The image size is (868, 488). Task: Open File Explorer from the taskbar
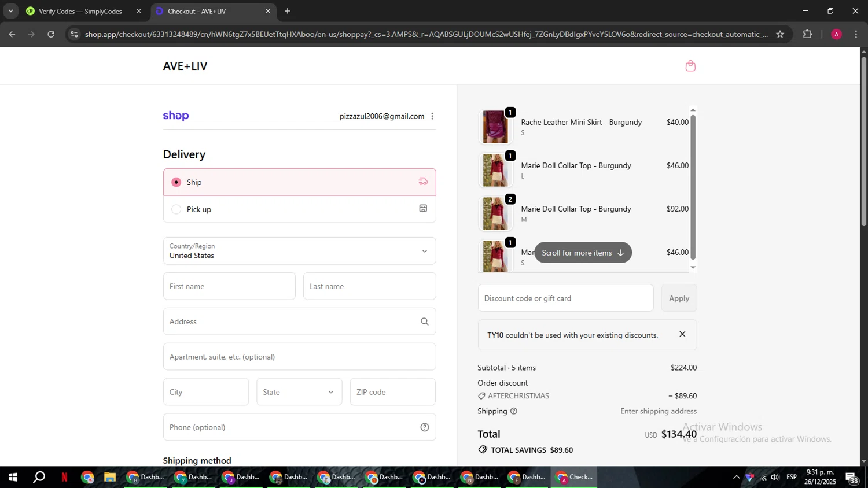point(109,477)
